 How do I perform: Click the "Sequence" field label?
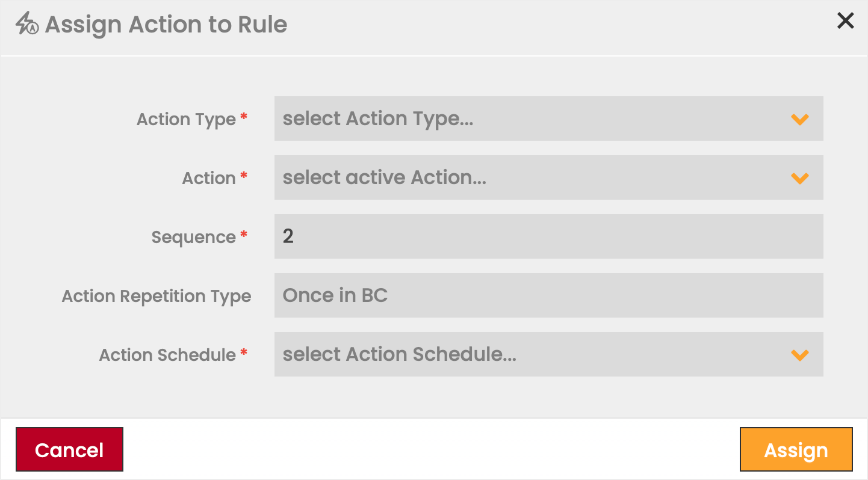[193, 238]
